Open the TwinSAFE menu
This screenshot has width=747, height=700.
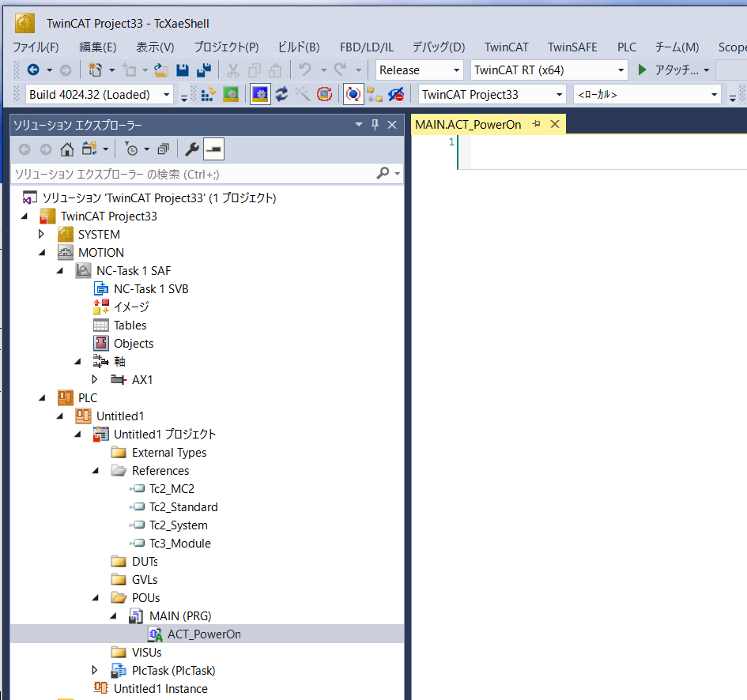point(572,47)
